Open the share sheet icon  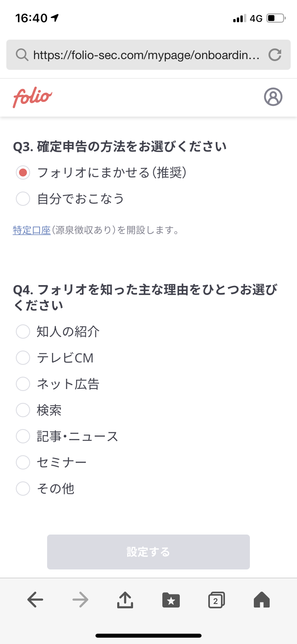click(x=125, y=600)
